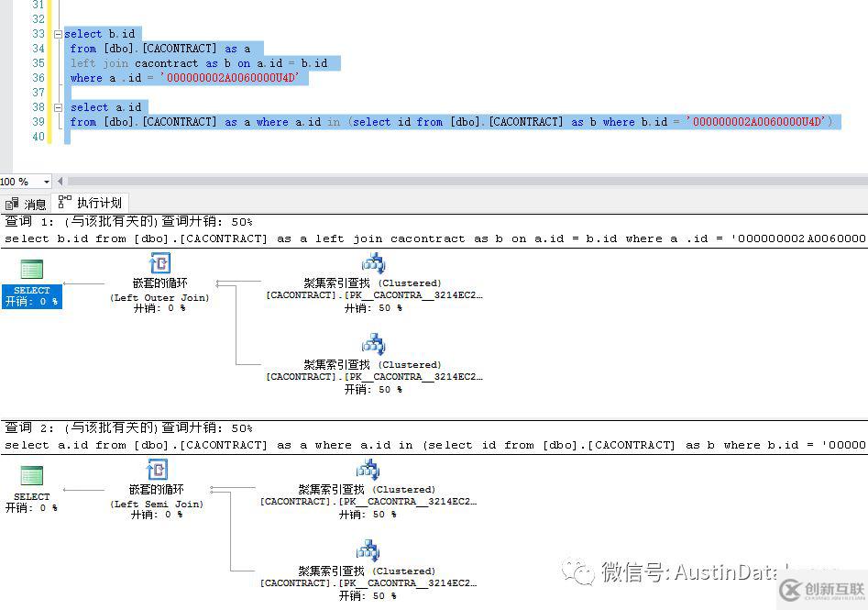
Task: Click line number 39 in the editor margin
Action: coord(37,121)
